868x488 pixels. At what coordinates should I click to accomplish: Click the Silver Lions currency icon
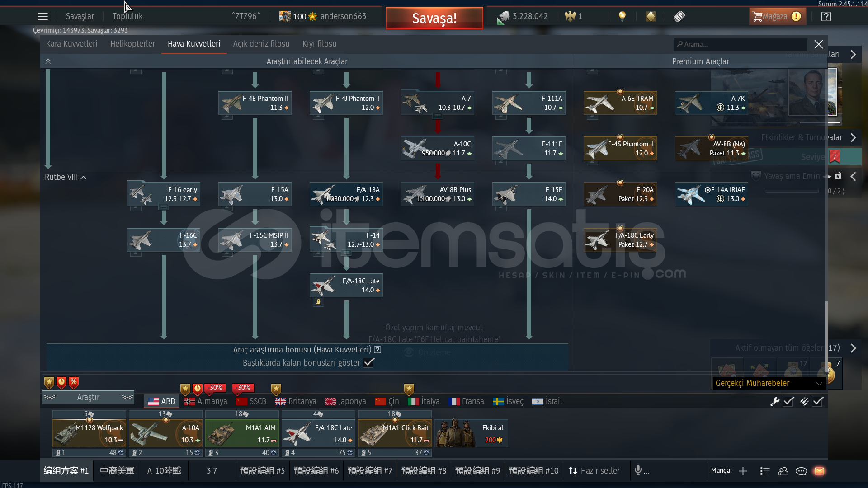[504, 17]
